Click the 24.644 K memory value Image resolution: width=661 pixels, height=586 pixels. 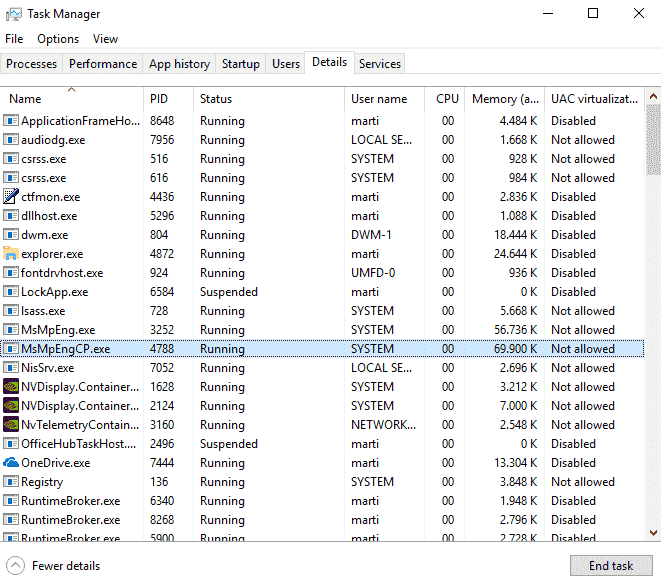tap(515, 253)
